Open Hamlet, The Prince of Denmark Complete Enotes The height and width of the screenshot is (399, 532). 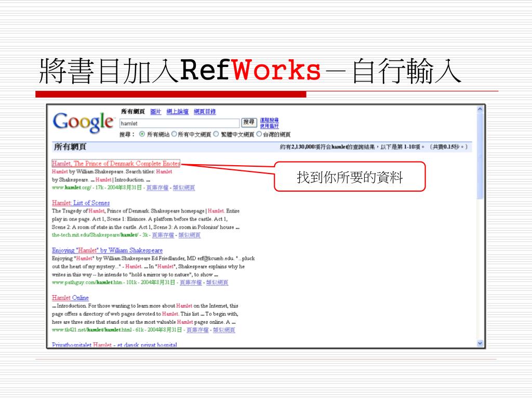116,164
